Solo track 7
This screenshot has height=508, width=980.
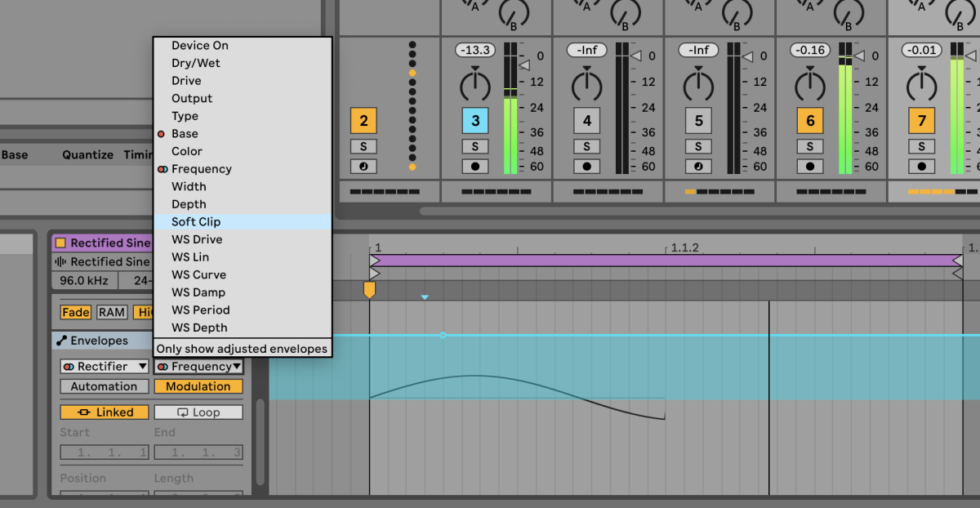coord(922,146)
